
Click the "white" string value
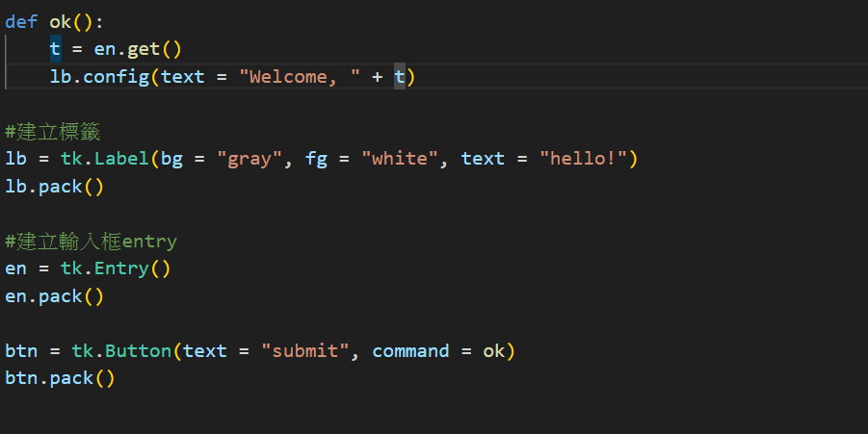coord(400,159)
